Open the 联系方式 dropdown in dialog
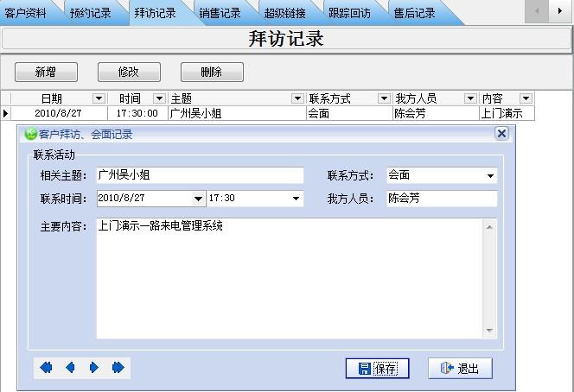The image size is (574, 392). coord(491,176)
